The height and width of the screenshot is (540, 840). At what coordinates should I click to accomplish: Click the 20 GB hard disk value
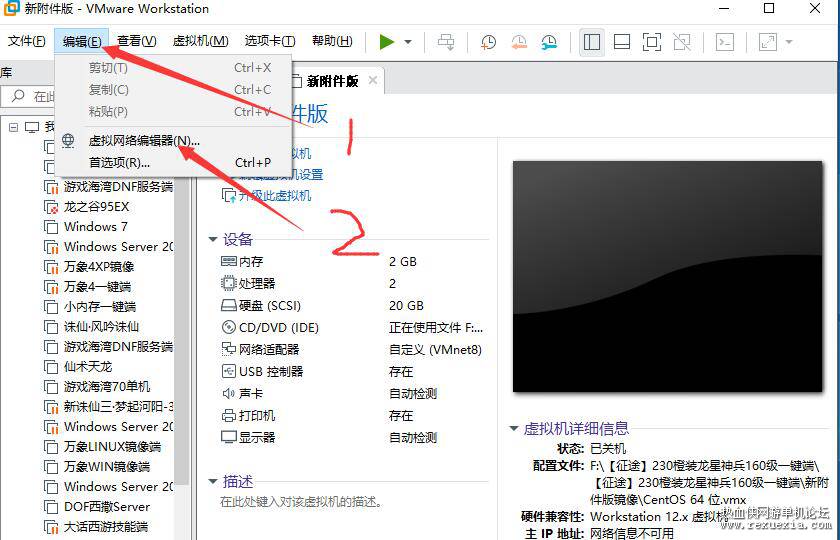(x=406, y=305)
